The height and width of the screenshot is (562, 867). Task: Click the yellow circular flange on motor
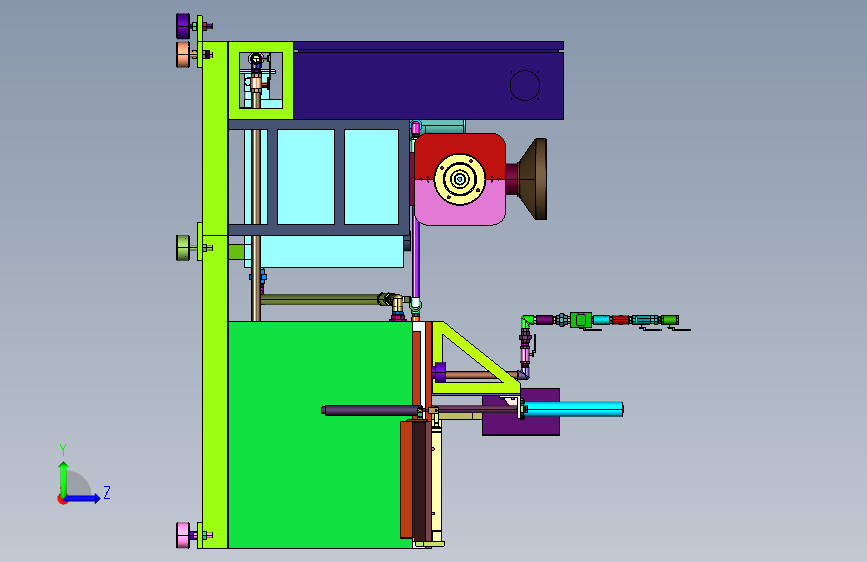click(x=459, y=179)
